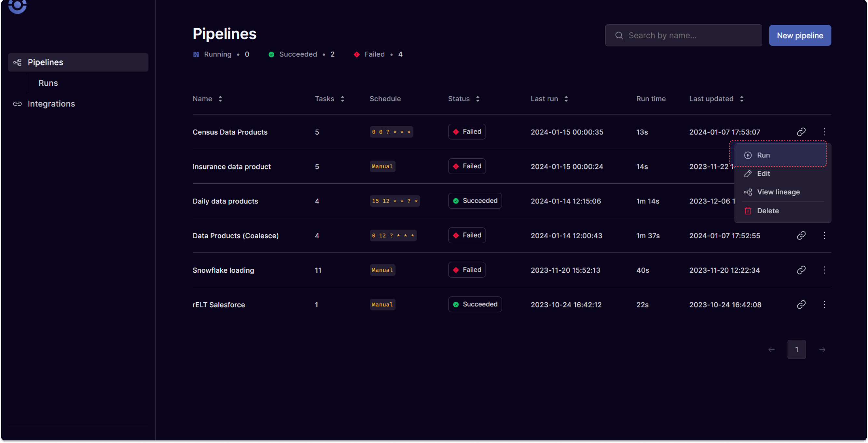Click the New pipeline button
This screenshot has width=868, height=443.
(x=800, y=35)
